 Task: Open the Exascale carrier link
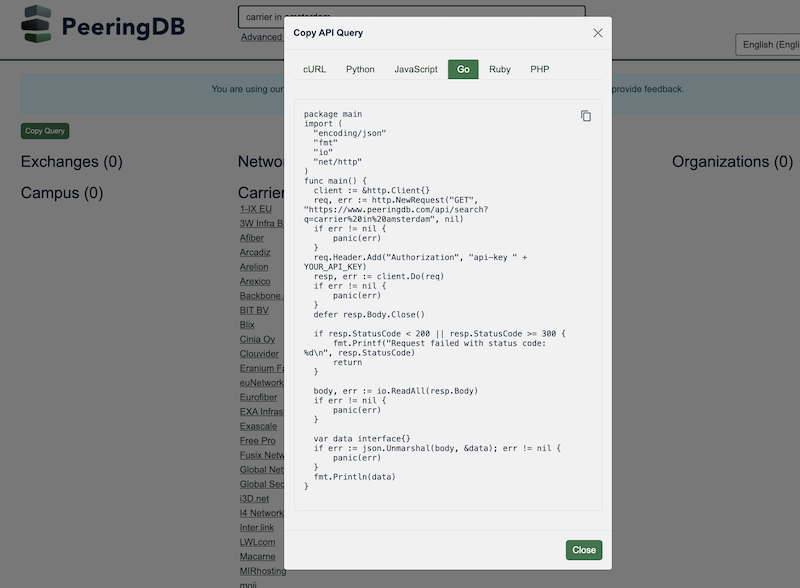(x=258, y=426)
